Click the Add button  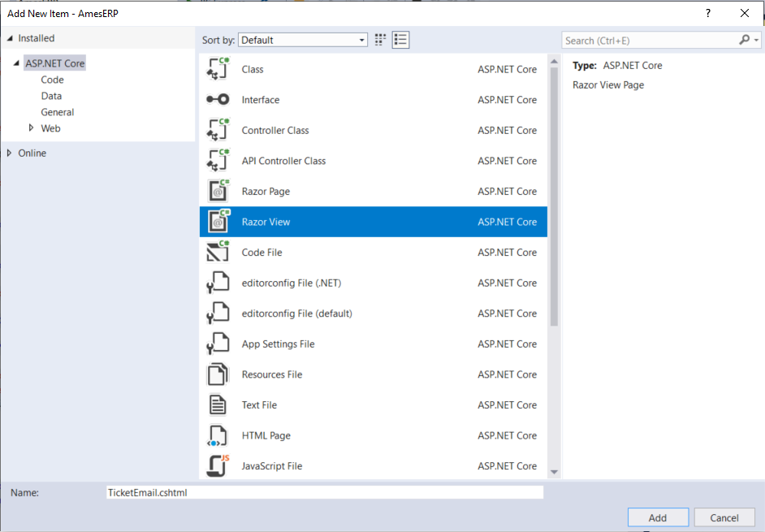pos(658,517)
